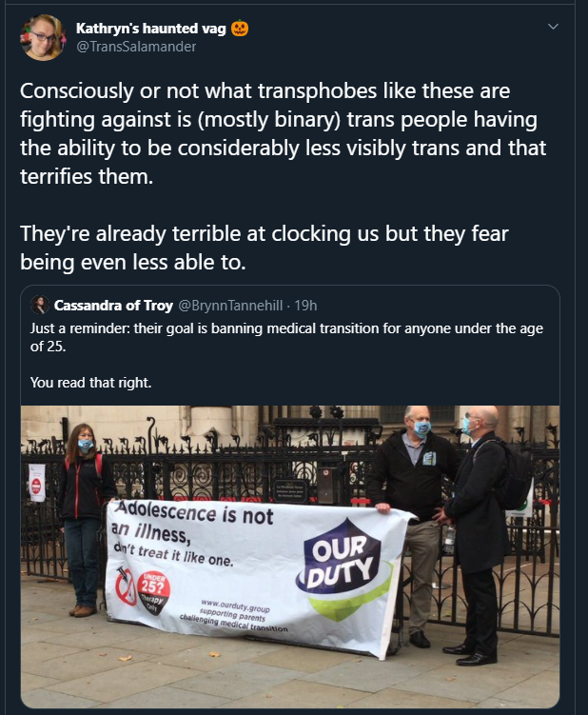Open the @TransSalamander handle link
This screenshot has height=715, width=588.
coord(136,47)
